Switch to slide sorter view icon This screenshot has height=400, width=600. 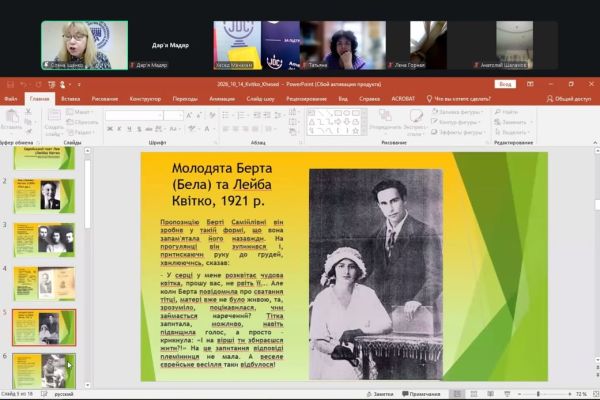474,394
